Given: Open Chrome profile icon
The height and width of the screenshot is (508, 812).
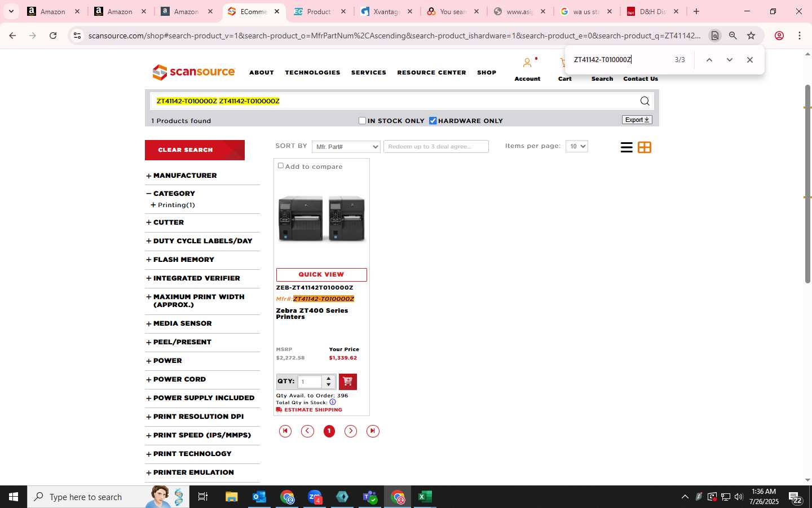Looking at the screenshot, I should [x=779, y=36].
